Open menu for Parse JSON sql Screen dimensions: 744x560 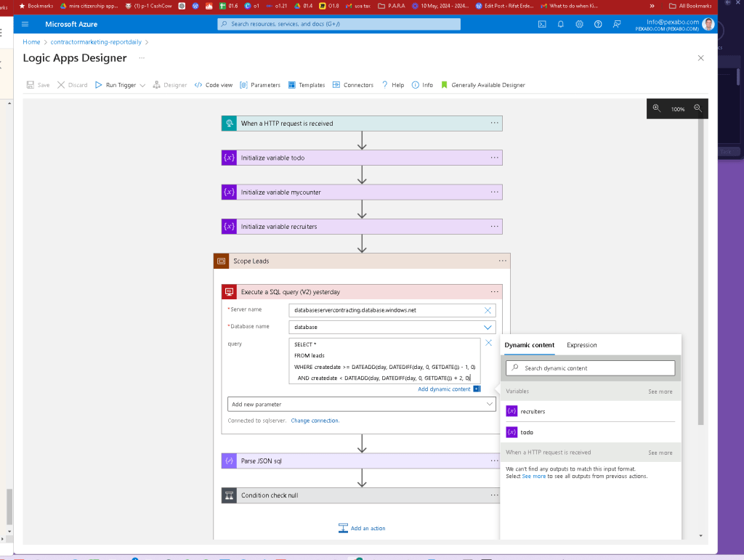494,460
